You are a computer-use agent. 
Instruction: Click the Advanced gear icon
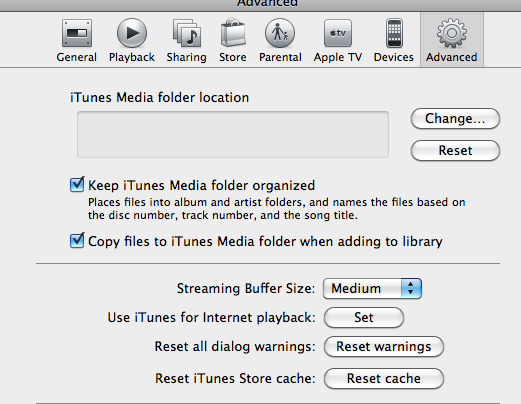click(x=452, y=33)
